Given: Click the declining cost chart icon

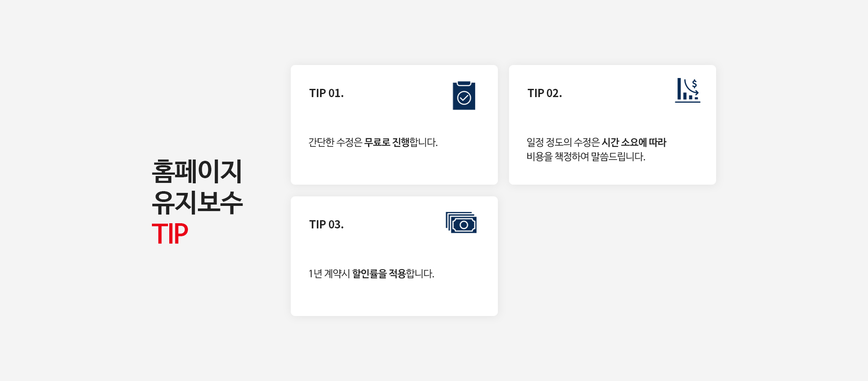Looking at the screenshot, I should click(x=687, y=90).
